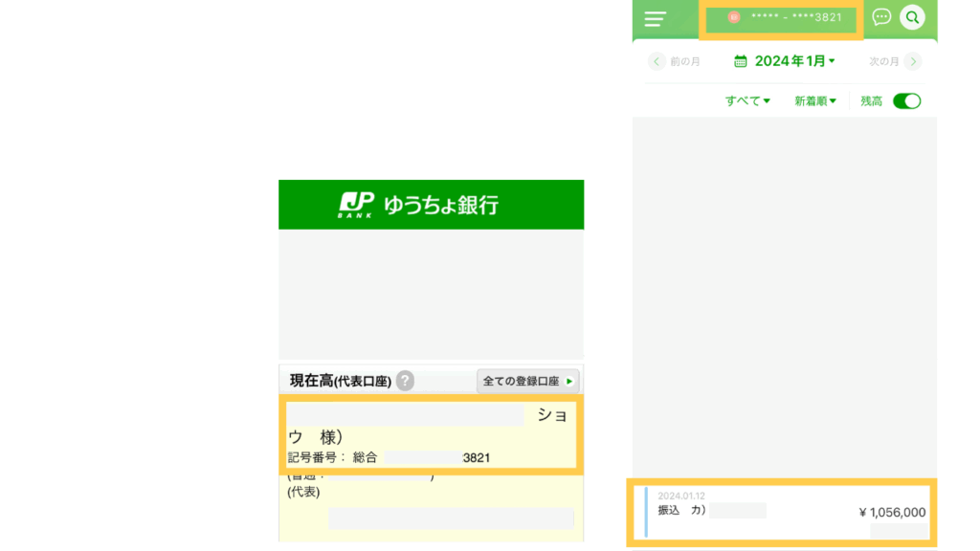Click the 現在高(代表口座) heading
This screenshot has height=551, width=980.
pyautogui.click(x=341, y=381)
